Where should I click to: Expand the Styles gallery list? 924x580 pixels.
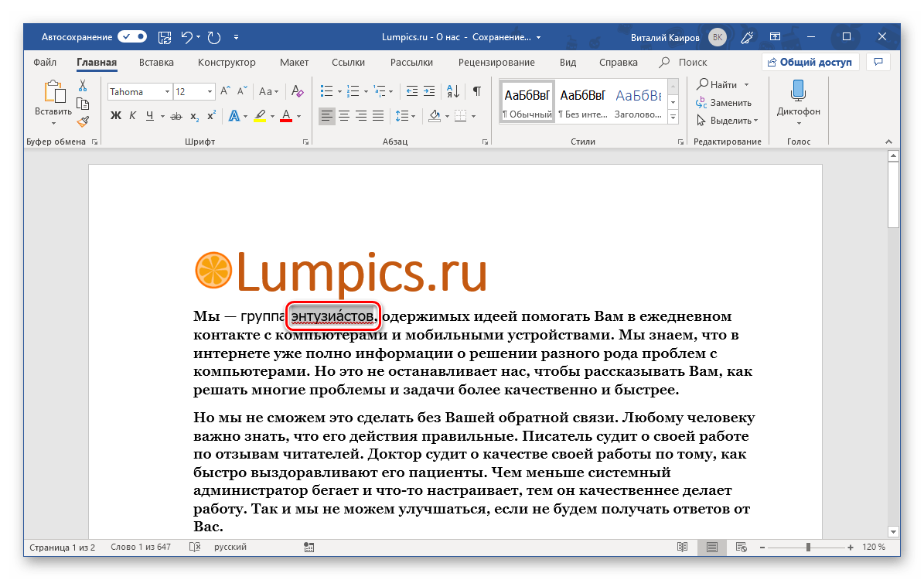[x=673, y=117]
